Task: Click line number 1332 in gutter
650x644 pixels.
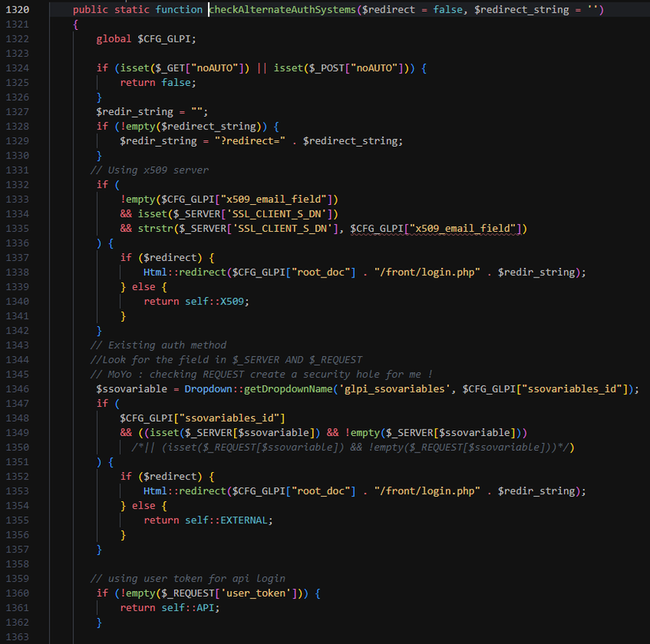Action: coord(17,184)
